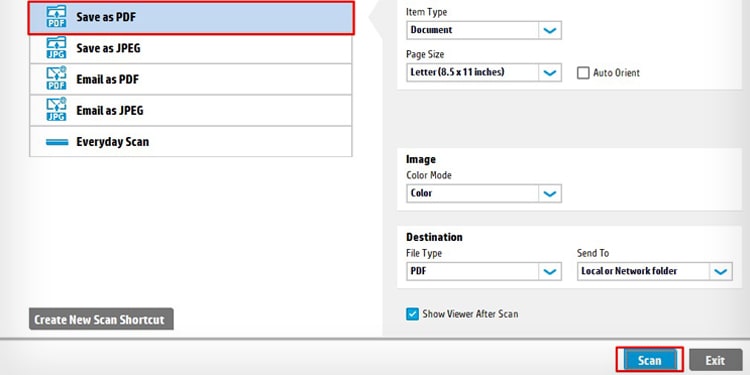
Task: Start scanning with the Scan button
Action: [x=650, y=360]
